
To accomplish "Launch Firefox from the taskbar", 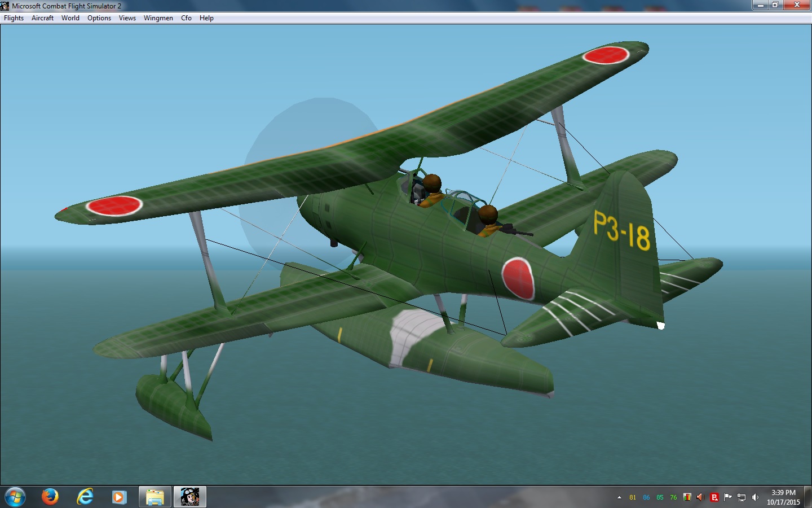I will tap(50, 497).
